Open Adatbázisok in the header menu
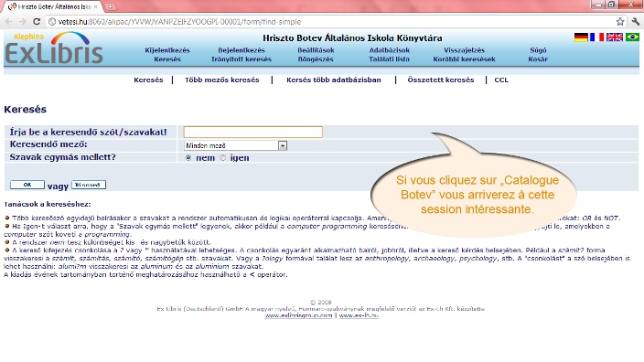Screen dimensions: 644x362 click(x=390, y=50)
